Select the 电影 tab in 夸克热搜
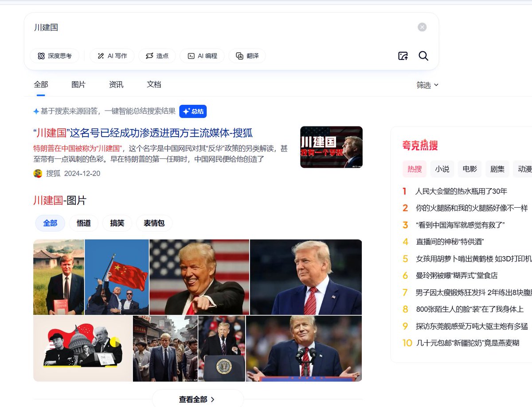The width and height of the screenshot is (532, 407). tap(469, 169)
